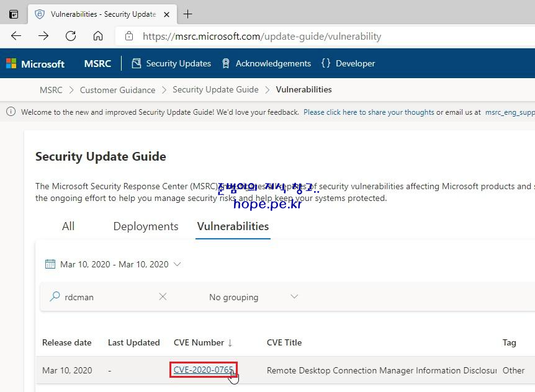Open the No grouping dropdown
Screen dimensions: 535x392
coord(253,297)
